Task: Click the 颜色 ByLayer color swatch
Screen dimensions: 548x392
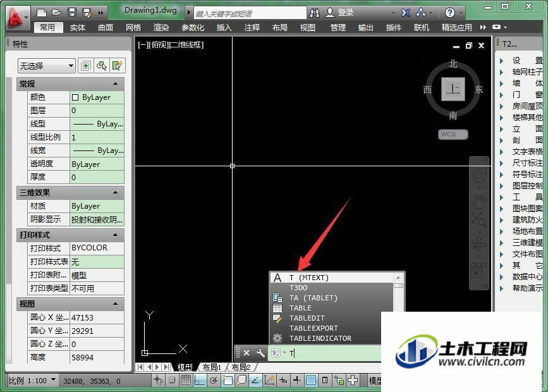Action: [x=75, y=97]
